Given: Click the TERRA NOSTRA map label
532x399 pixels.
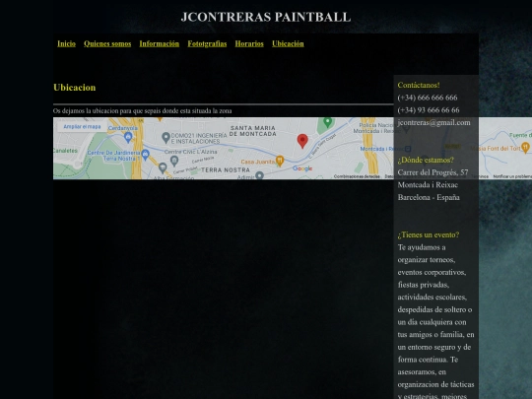Looking at the screenshot, I should 226,170.
